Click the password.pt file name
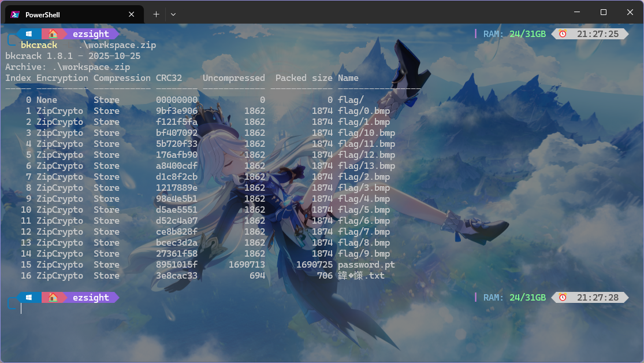 click(366, 265)
